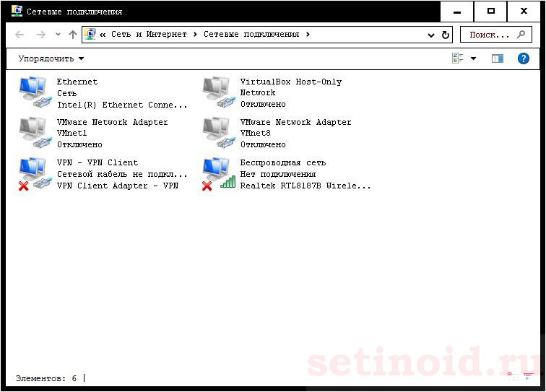Open the Упорядочить menu
The height and width of the screenshot is (392, 546).
click(x=51, y=58)
